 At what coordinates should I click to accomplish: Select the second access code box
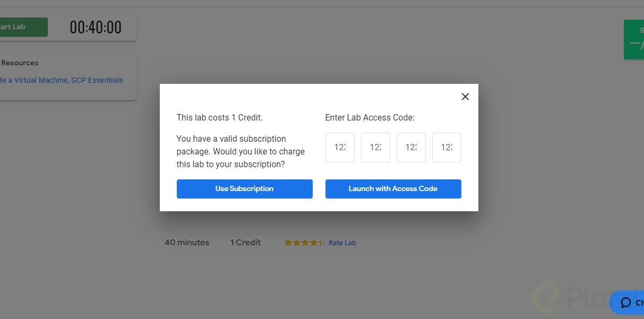(x=375, y=148)
